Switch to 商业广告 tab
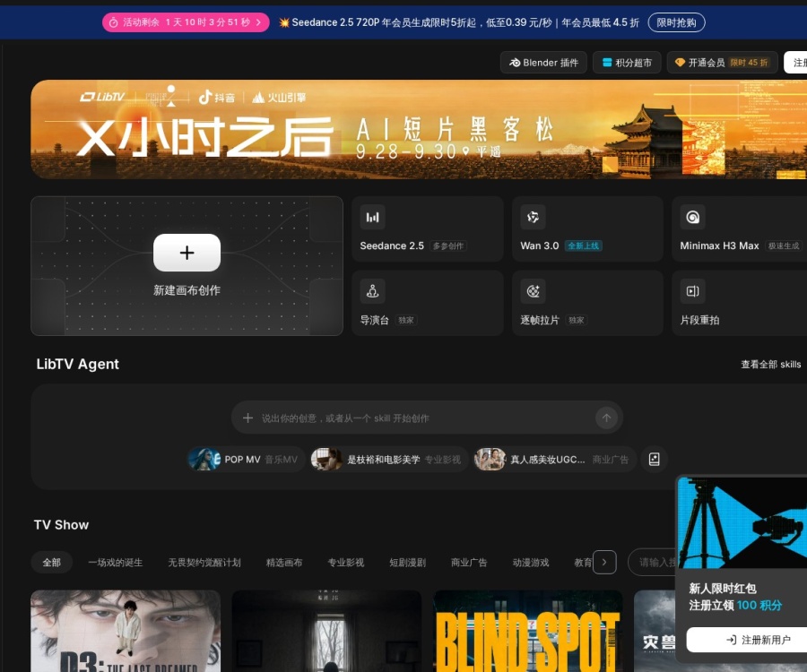Screen dimensions: 807x672 click(469, 563)
